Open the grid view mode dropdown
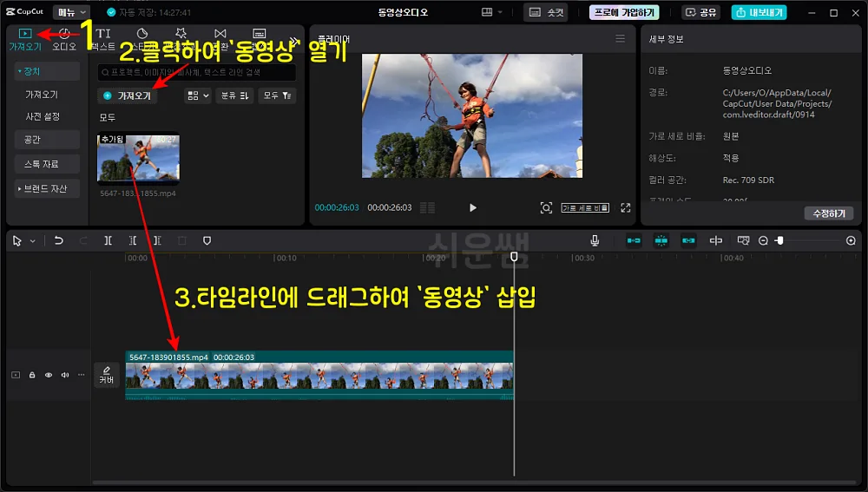 click(x=198, y=95)
